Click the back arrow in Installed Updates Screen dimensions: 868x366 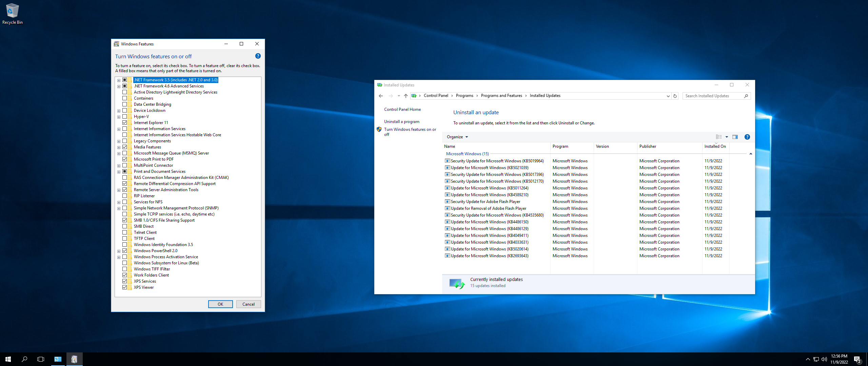[x=381, y=96]
